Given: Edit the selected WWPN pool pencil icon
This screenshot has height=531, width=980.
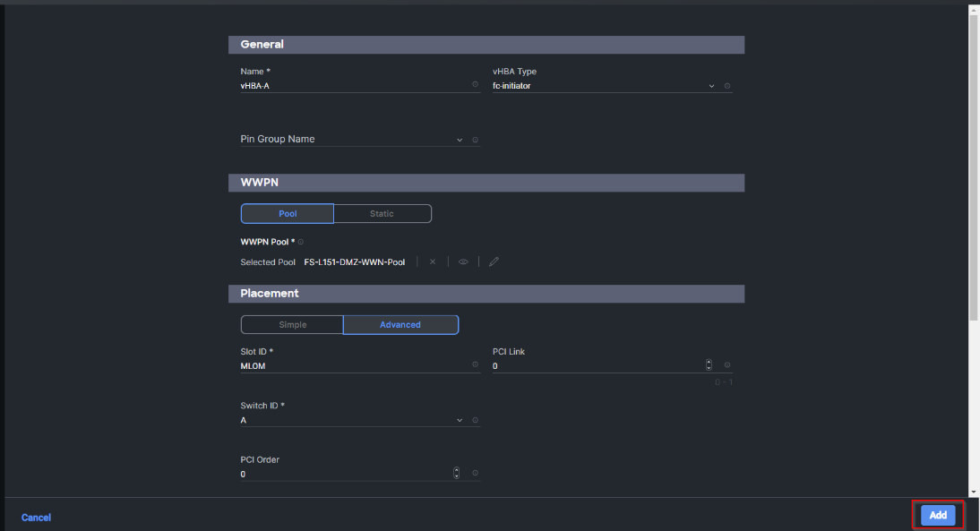Looking at the screenshot, I should pyautogui.click(x=494, y=261).
